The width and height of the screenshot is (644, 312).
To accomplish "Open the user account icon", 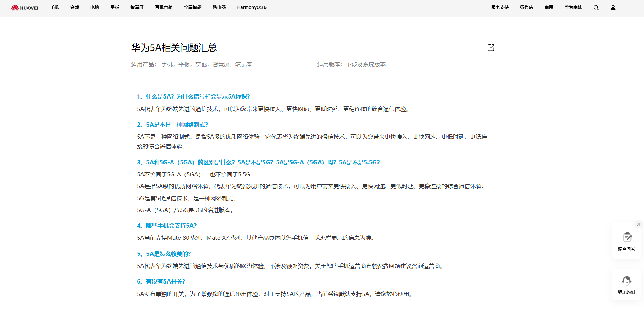I will click(x=613, y=7).
